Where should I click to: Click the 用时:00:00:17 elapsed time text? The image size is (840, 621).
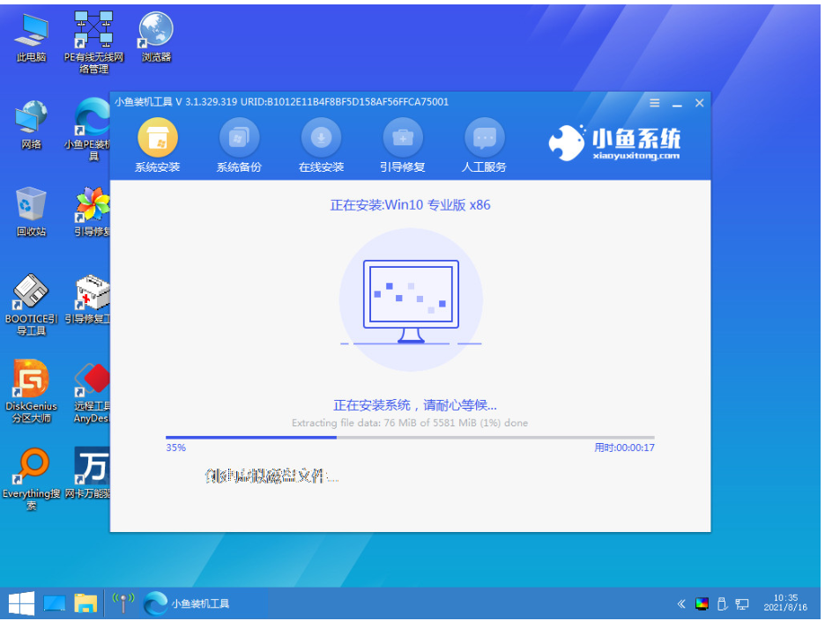624,447
